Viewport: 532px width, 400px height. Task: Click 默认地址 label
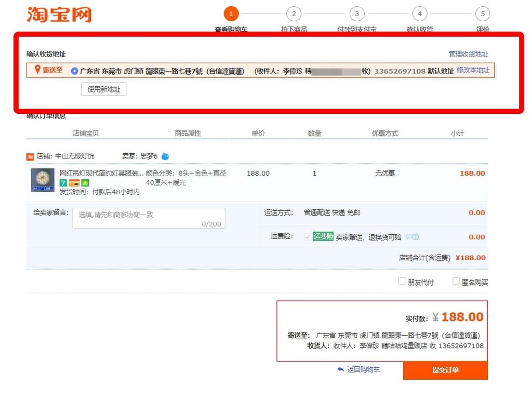click(x=441, y=71)
